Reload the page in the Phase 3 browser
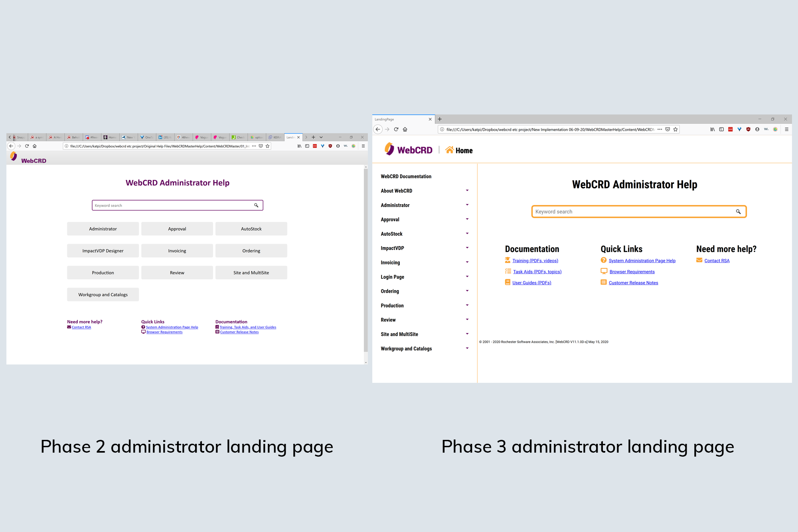The image size is (798, 532). (396, 129)
